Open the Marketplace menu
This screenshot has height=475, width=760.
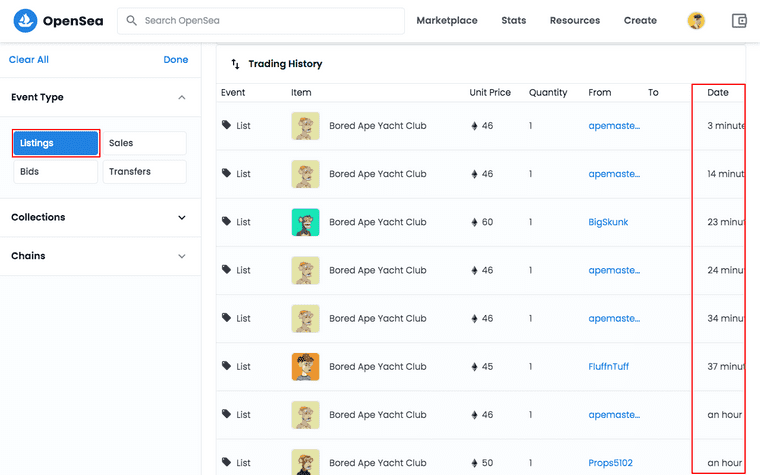[447, 20]
